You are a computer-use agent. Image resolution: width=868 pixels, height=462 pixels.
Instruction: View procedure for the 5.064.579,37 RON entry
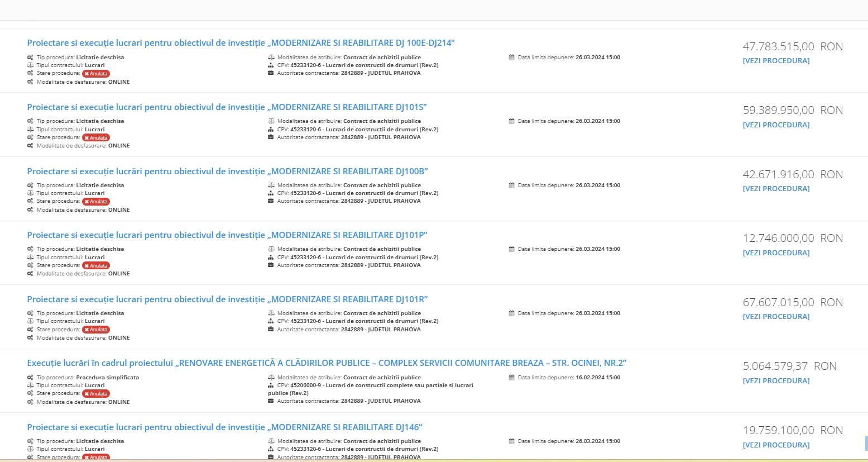pyautogui.click(x=775, y=381)
